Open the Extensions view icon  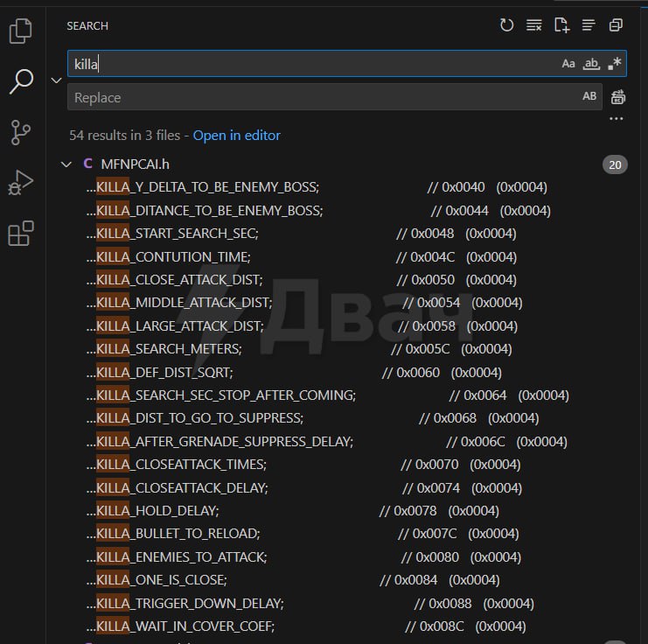(20, 234)
